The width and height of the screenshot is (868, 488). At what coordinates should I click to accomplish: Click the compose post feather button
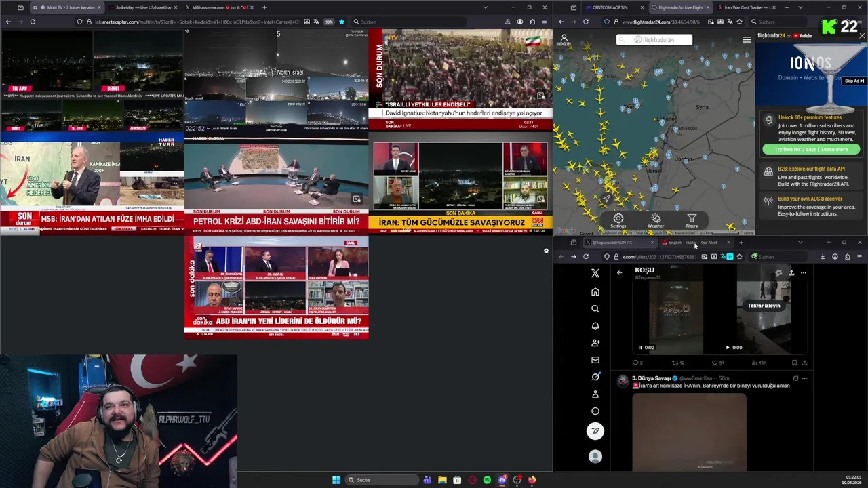tap(595, 431)
